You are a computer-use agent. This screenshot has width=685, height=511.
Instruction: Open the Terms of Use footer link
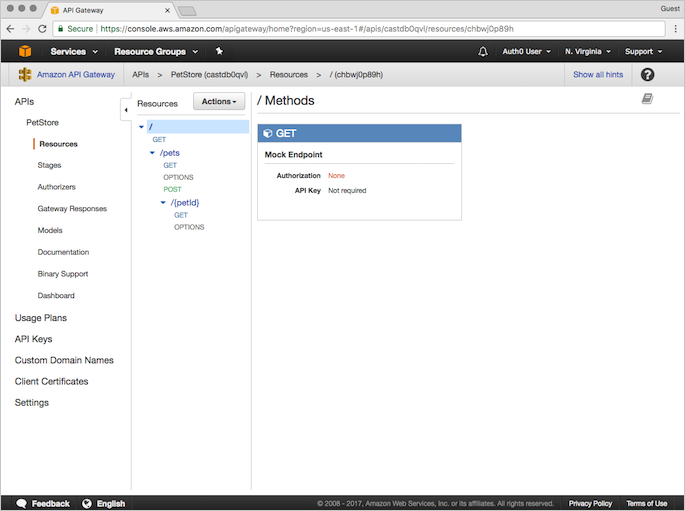[x=647, y=503]
